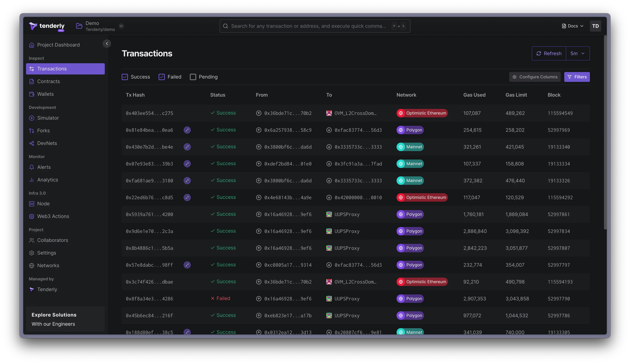Click the Optimistic Ethereum badge for block 115594549
The image size is (630, 364).
(x=422, y=113)
